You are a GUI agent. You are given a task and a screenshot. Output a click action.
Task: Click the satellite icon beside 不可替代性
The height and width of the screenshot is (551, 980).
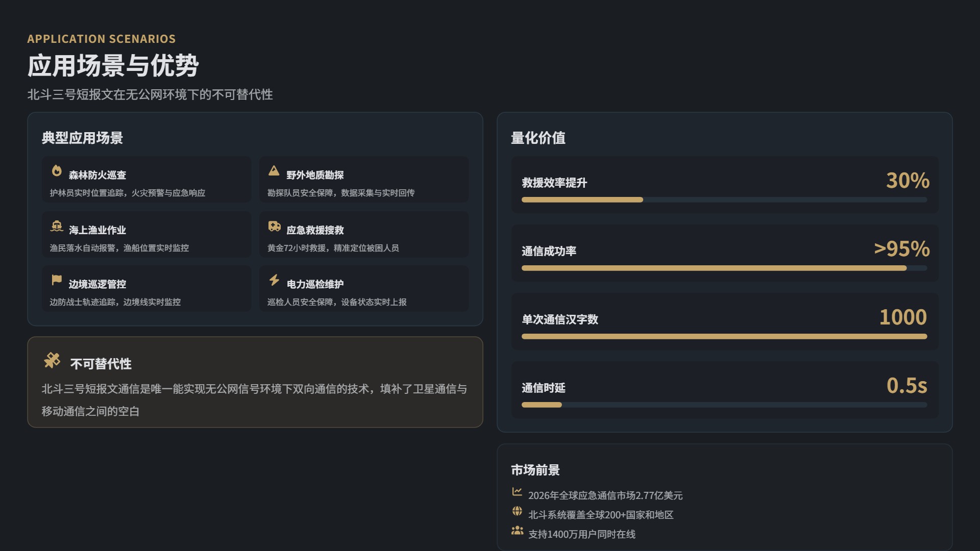click(52, 360)
